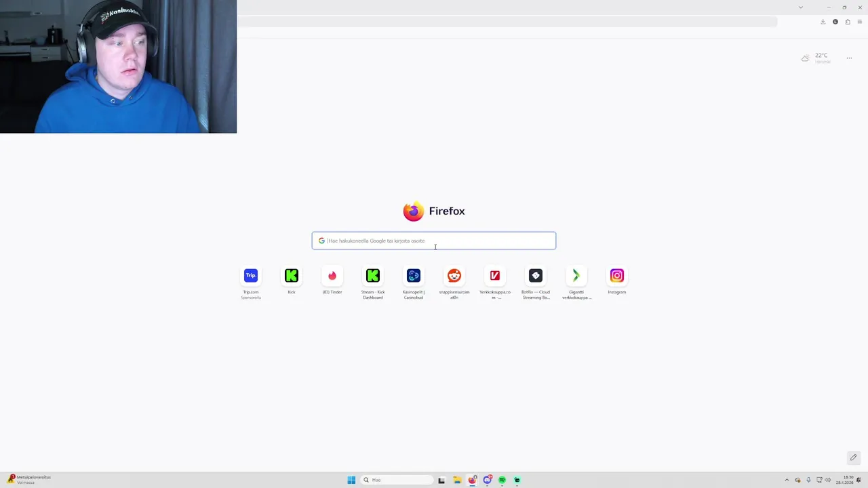This screenshot has height=488, width=868.
Task: Open the Firefox extensions puzzle icon
Action: pyautogui.click(x=848, y=22)
